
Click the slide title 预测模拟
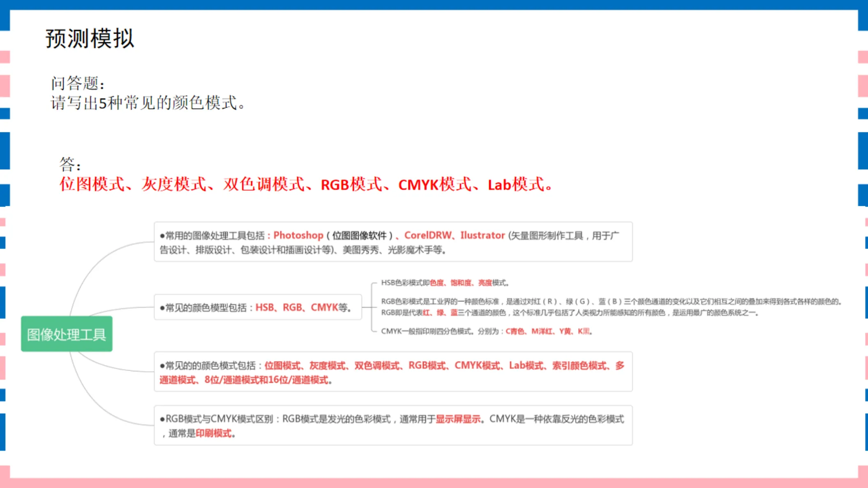(x=90, y=39)
